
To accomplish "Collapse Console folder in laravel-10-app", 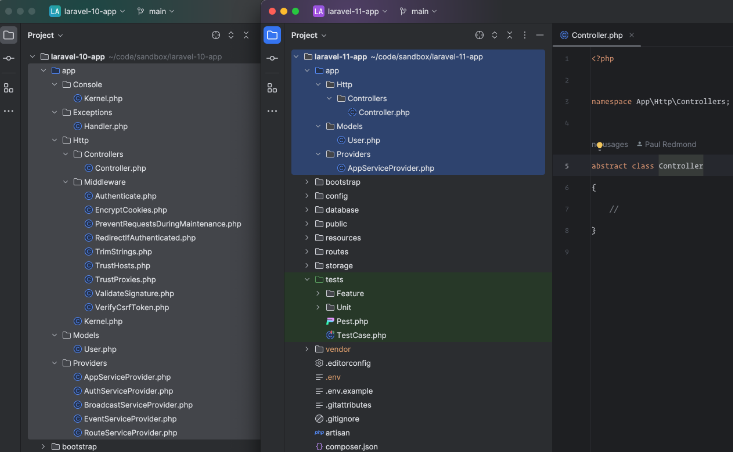I will (x=54, y=85).
